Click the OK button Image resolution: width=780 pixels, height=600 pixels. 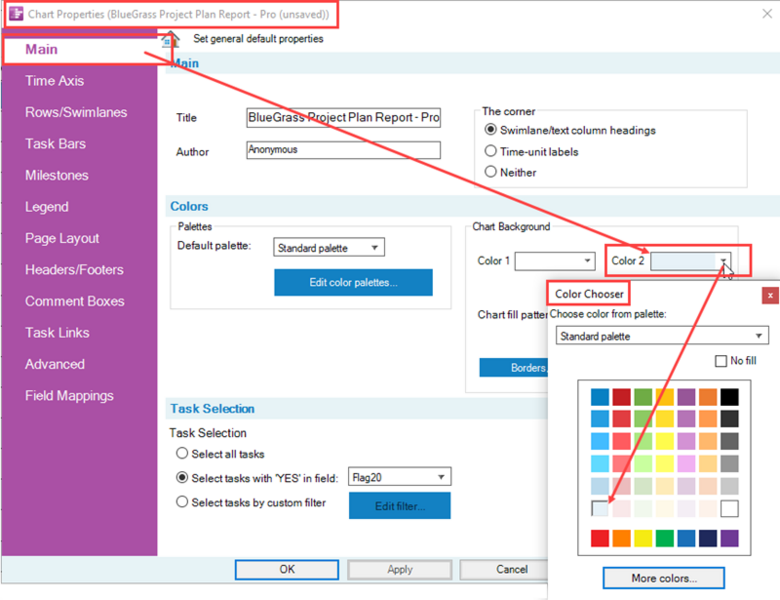click(x=287, y=570)
